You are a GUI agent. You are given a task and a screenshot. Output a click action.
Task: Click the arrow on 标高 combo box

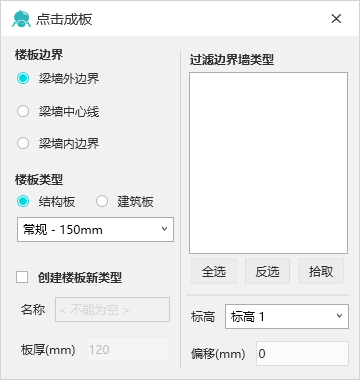[x=339, y=316]
